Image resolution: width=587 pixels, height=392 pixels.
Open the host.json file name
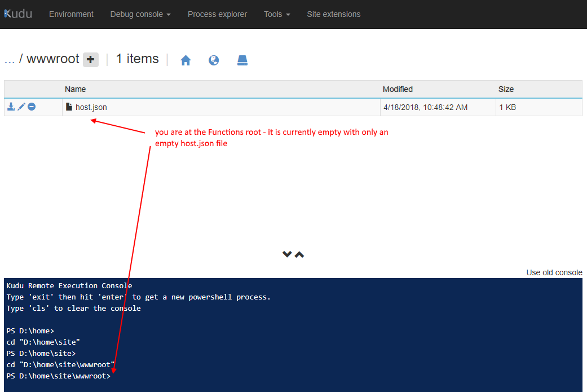click(x=91, y=107)
